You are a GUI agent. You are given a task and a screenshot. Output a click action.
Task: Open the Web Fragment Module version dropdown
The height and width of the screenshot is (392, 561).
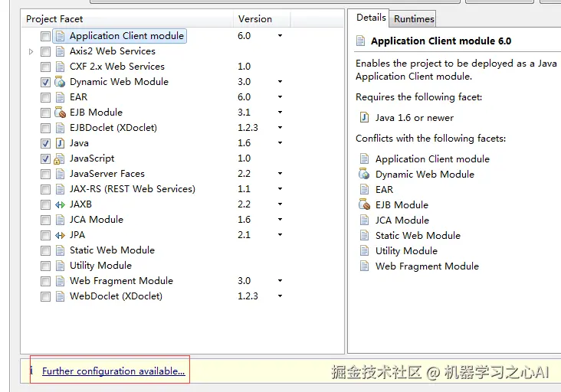click(x=280, y=281)
